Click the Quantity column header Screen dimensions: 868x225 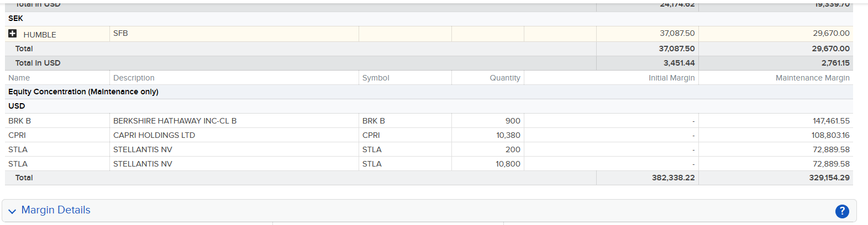pos(504,78)
